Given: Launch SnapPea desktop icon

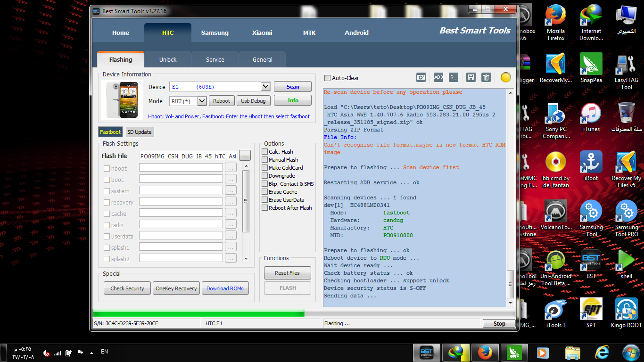Looking at the screenshot, I should click(x=591, y=68).
